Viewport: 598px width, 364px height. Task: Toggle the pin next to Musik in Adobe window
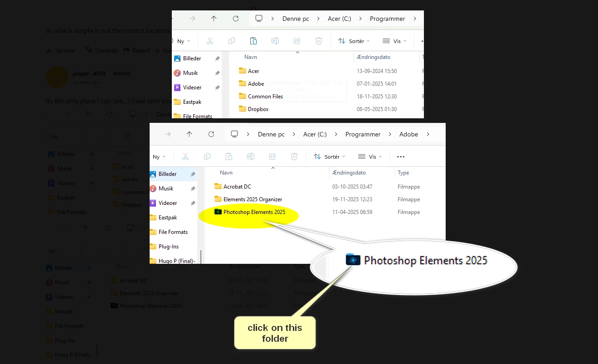tap(193, 189)
